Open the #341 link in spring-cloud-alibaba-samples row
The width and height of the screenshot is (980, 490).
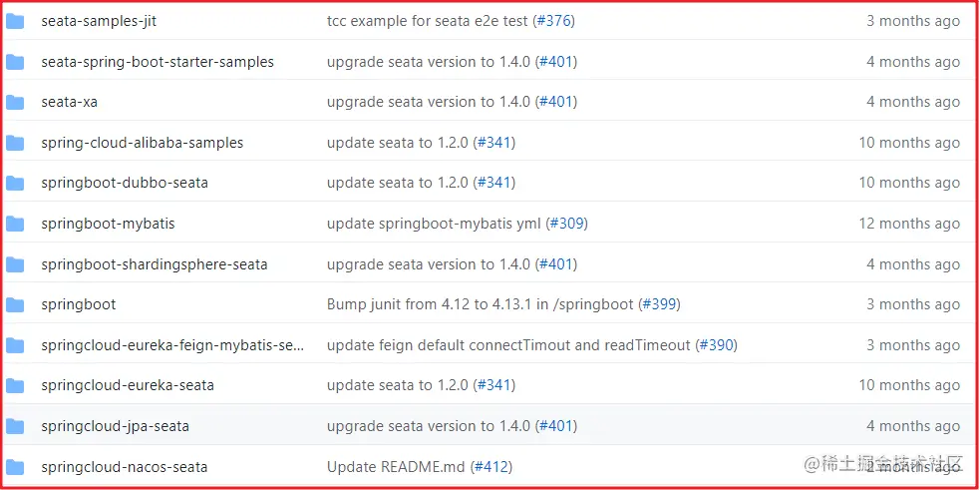click(494, 143)
